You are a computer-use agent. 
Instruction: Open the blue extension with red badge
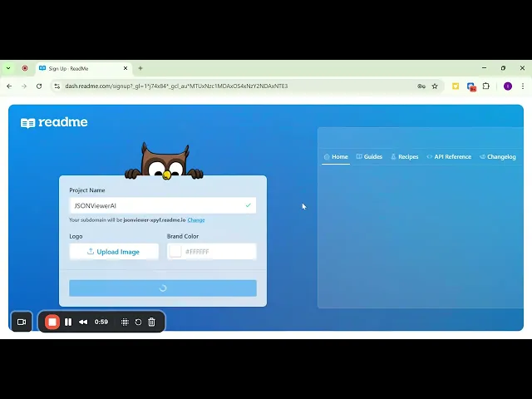471,86
